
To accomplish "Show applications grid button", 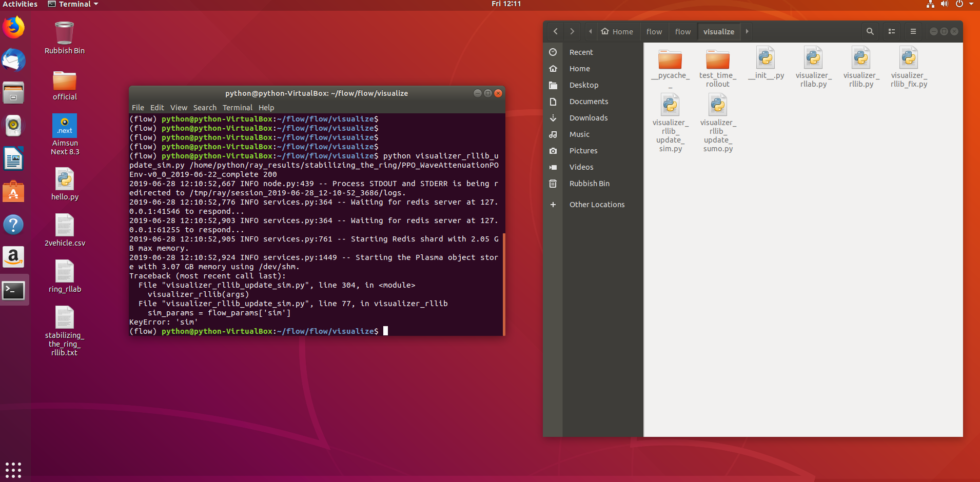I will pos(13,470).
